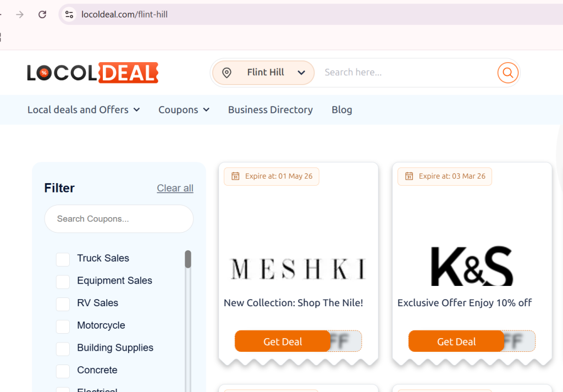Check the Truck Sales checkbox
The width and height of the screenshot is (563, 392).
(x=63, y=259)
